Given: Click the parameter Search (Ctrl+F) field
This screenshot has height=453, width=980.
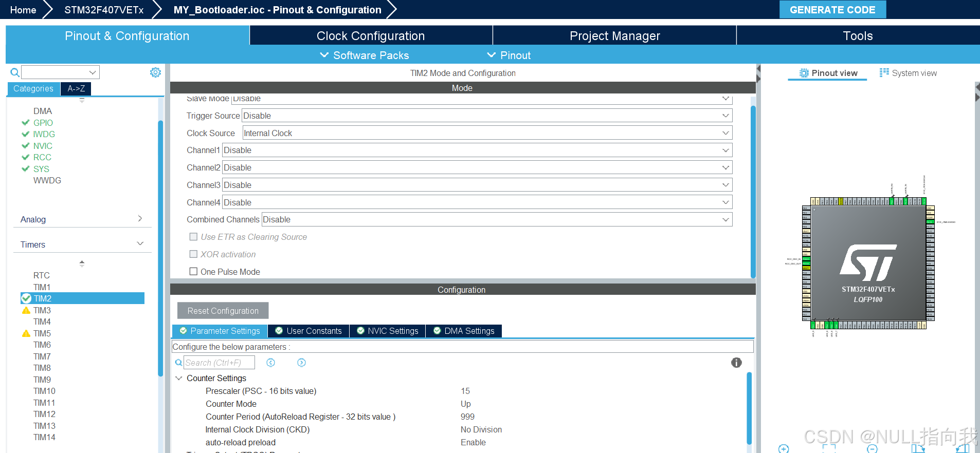Looking at the screenshot, I should point(219,363).
